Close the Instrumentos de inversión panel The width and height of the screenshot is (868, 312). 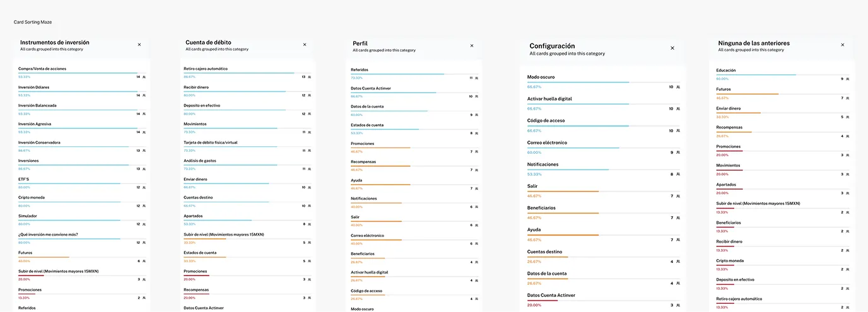click(139, 45)
